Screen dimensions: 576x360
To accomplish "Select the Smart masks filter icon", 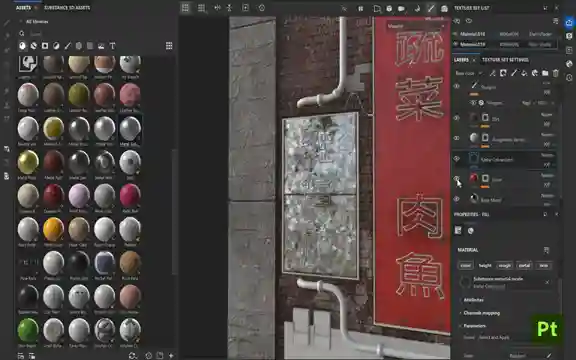I will pyautogui.click(x=45, y=46).
